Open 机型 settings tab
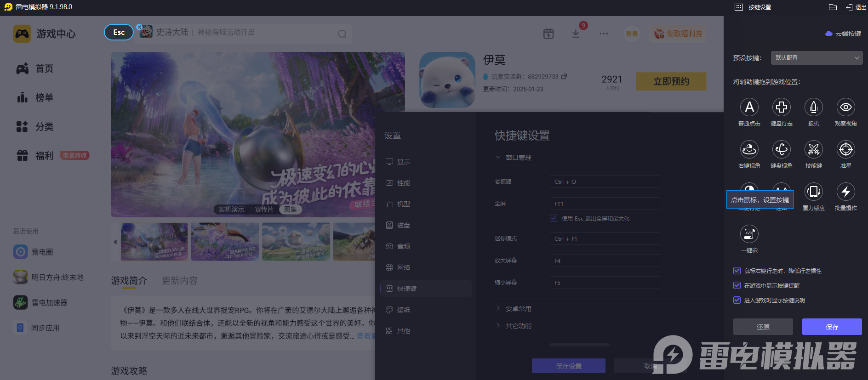Screen dimensions: 868x380 coord(426,204)
